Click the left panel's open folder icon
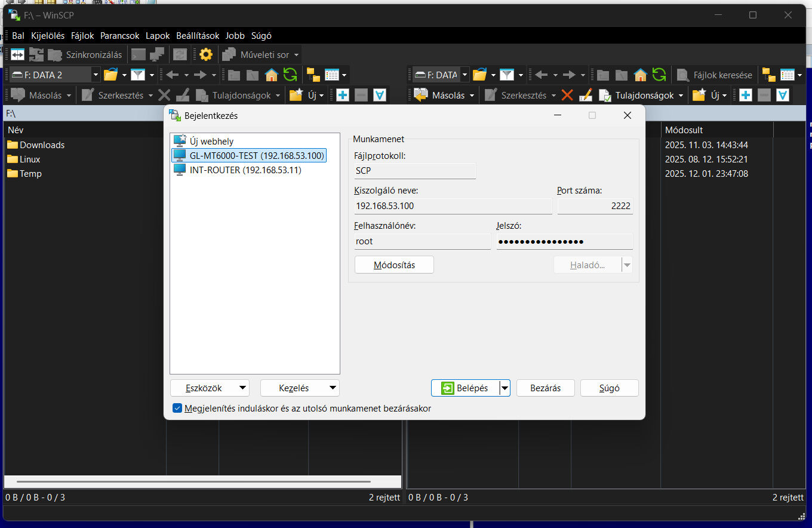Viewport: 812px width, 528px height. click(111, 75)
